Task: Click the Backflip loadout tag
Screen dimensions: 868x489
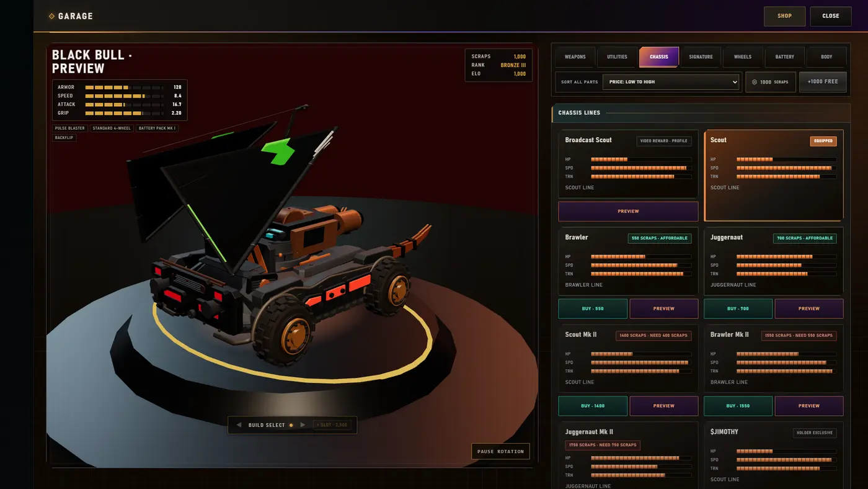Action: point(64,138)
